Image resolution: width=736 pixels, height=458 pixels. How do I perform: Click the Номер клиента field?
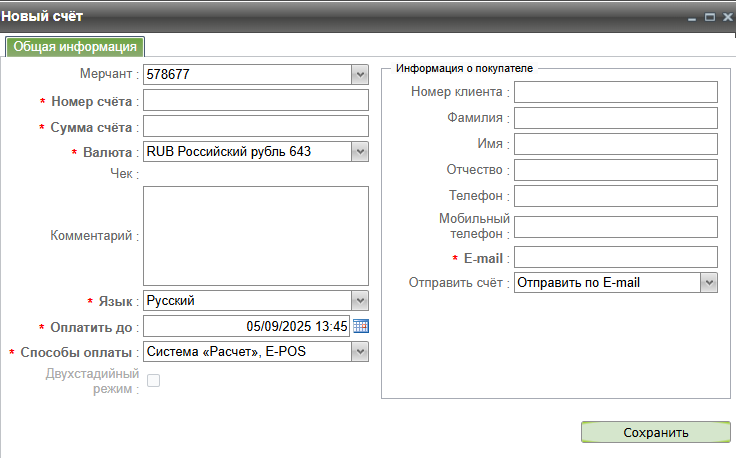[616, 92]
